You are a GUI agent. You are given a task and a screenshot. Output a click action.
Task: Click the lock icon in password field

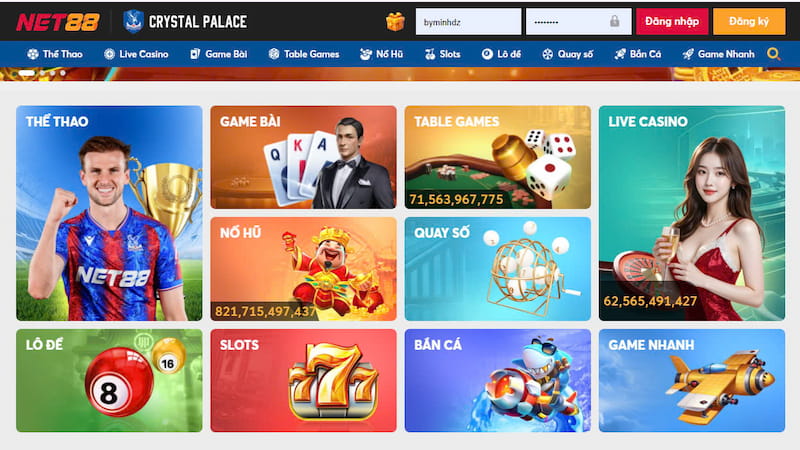coord(614,21)
